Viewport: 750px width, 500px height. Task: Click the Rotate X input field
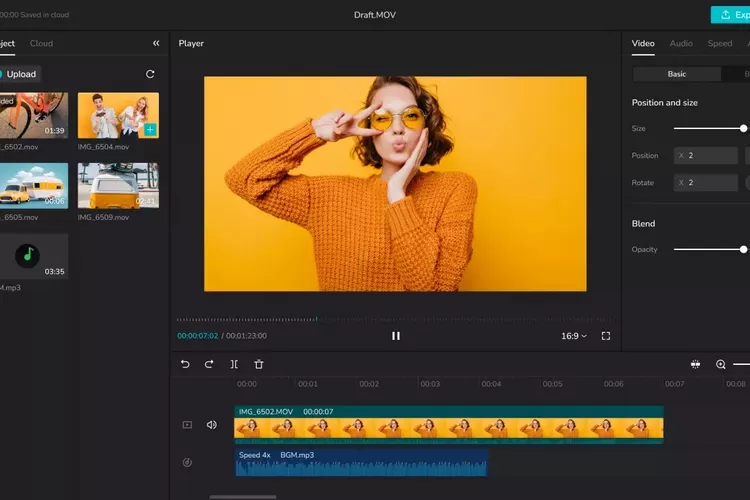coord(706,183)
